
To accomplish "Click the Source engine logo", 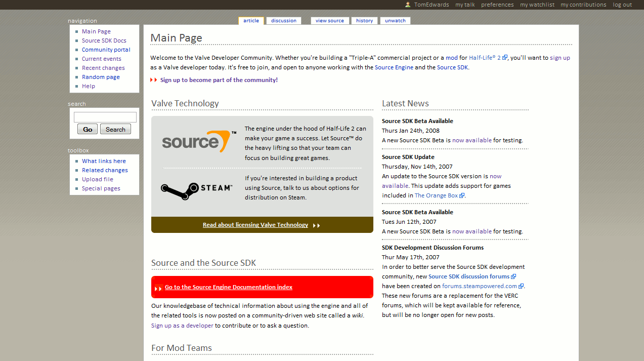I will click(x=199, y=141).
